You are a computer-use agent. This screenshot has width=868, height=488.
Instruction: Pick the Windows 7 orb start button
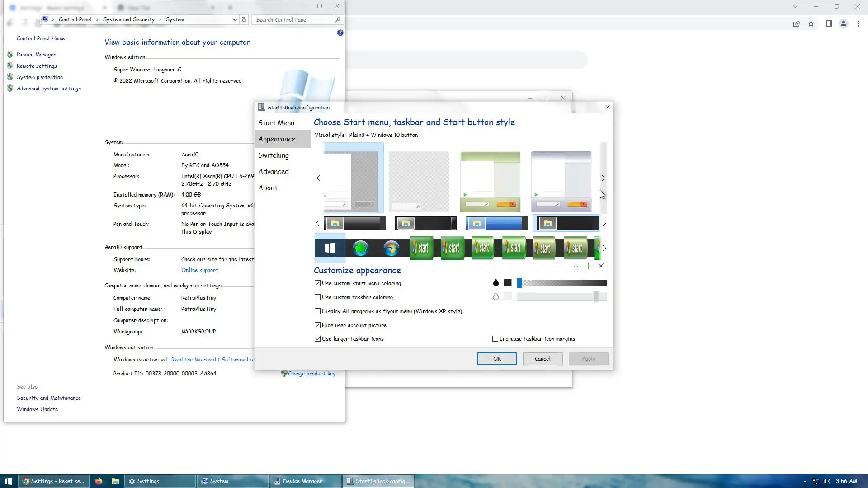[391, 248]
